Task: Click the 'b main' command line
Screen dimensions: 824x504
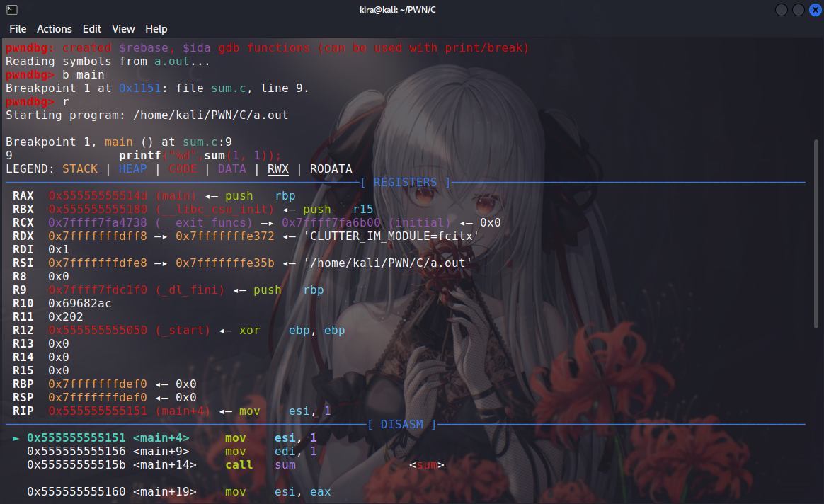Action: click(x=55, y=74)
